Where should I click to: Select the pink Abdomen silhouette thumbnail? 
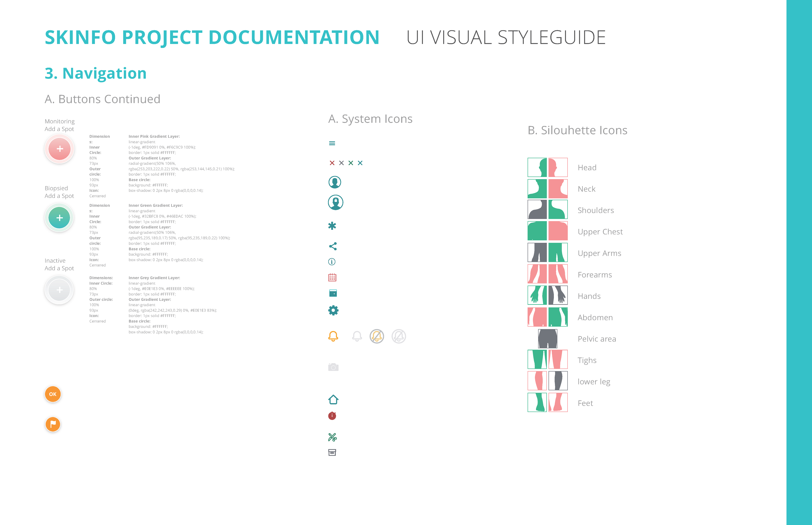(x=537, y=317)
